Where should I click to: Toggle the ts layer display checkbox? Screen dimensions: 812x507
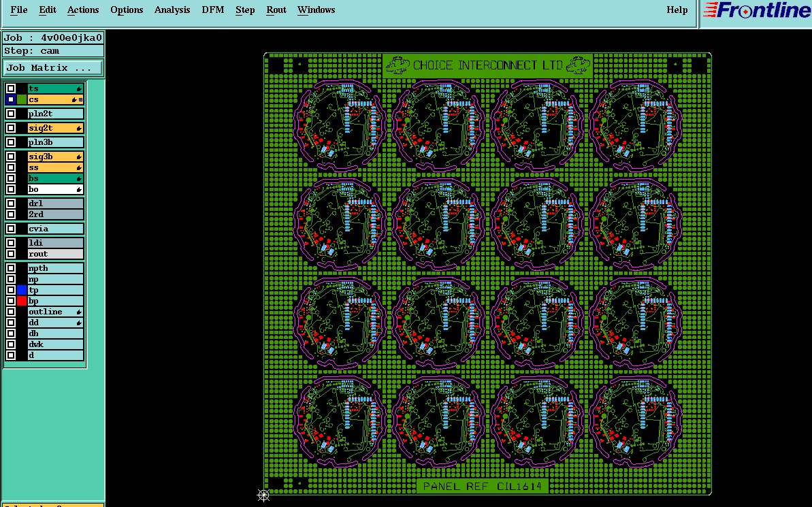tap(11, 88)
